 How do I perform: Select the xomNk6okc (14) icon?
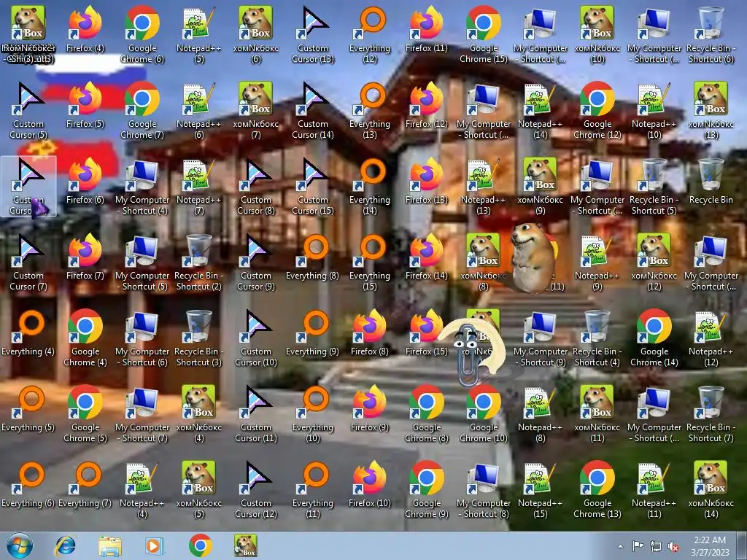click(711, 489)
